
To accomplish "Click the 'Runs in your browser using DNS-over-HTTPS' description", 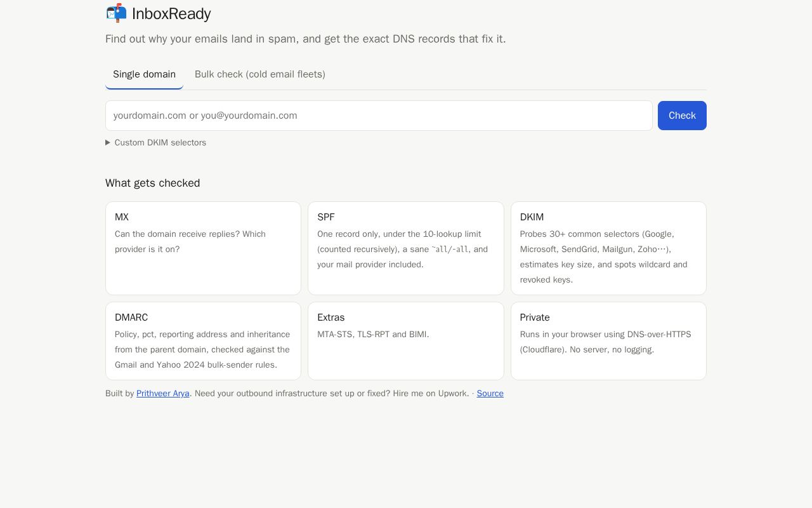I will pyautogui.click(x=606, y=342).
